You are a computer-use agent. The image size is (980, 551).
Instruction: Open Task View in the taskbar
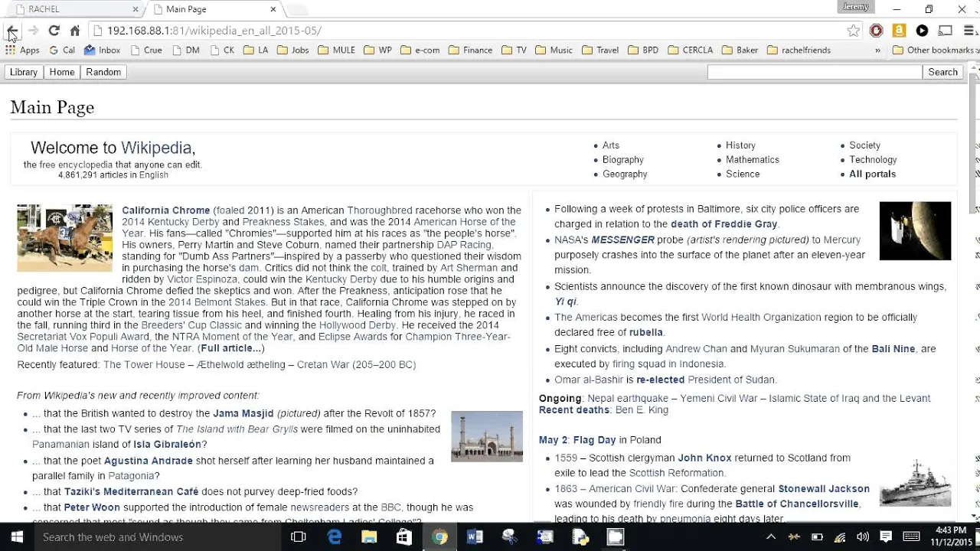(x=299, y=537)
